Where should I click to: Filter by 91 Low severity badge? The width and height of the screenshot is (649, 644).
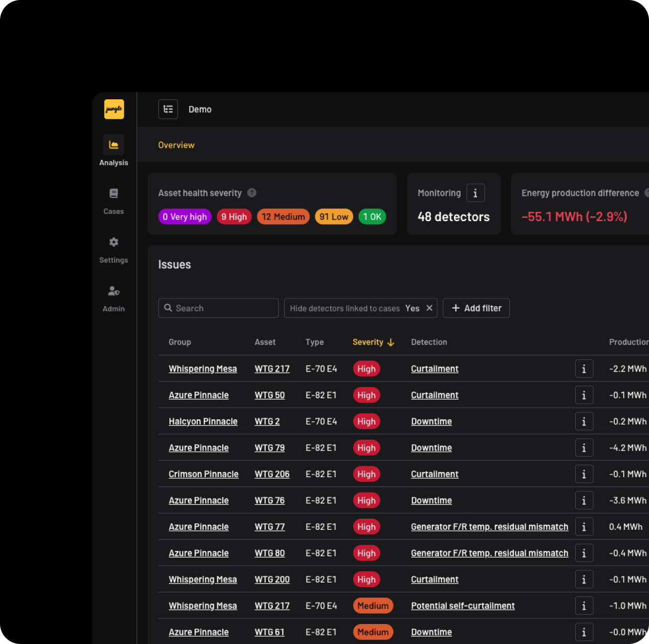point(334,217)
